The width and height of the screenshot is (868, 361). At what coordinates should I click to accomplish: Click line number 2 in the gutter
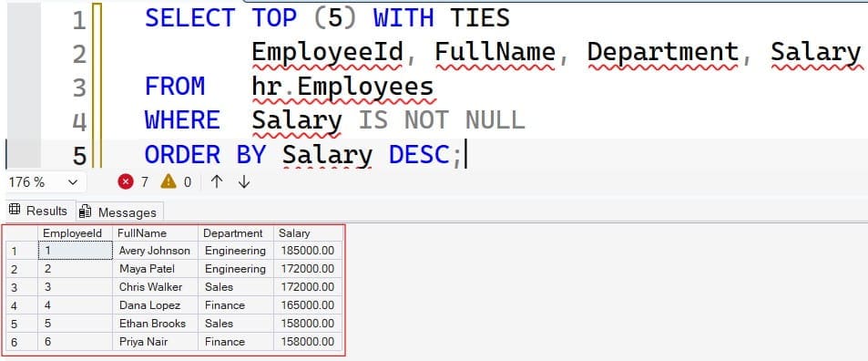point(80,55)
